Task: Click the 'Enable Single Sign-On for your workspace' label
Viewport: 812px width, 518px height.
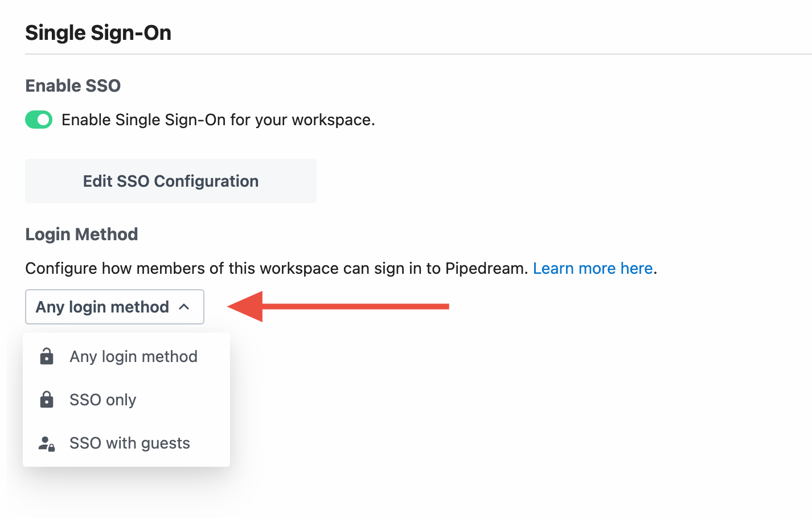Action: point(218,120)
